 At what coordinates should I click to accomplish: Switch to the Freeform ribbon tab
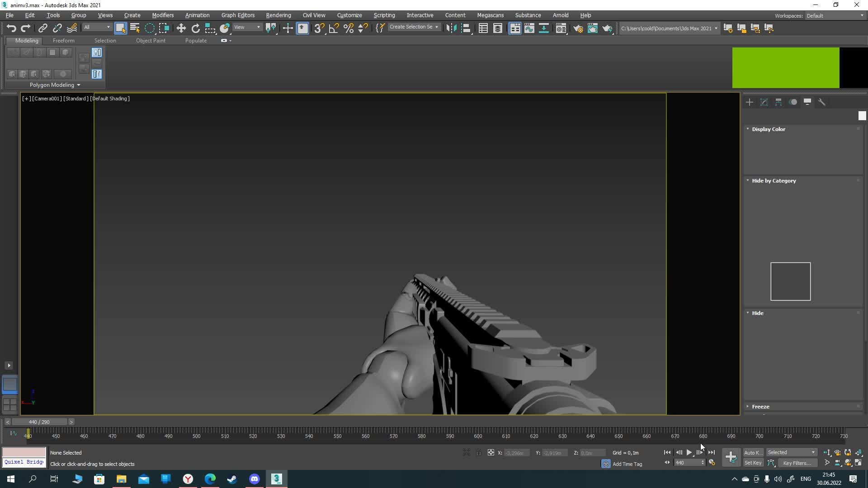[63, 41]
